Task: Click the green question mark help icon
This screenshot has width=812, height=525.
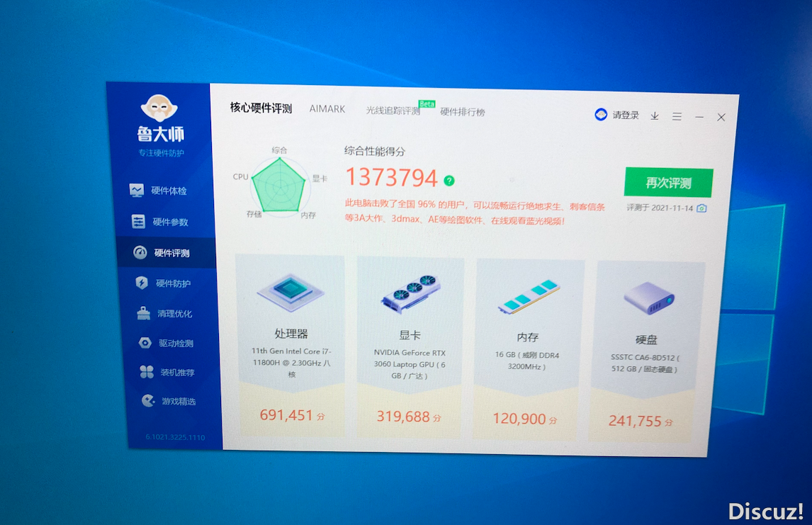Action: 449,181
